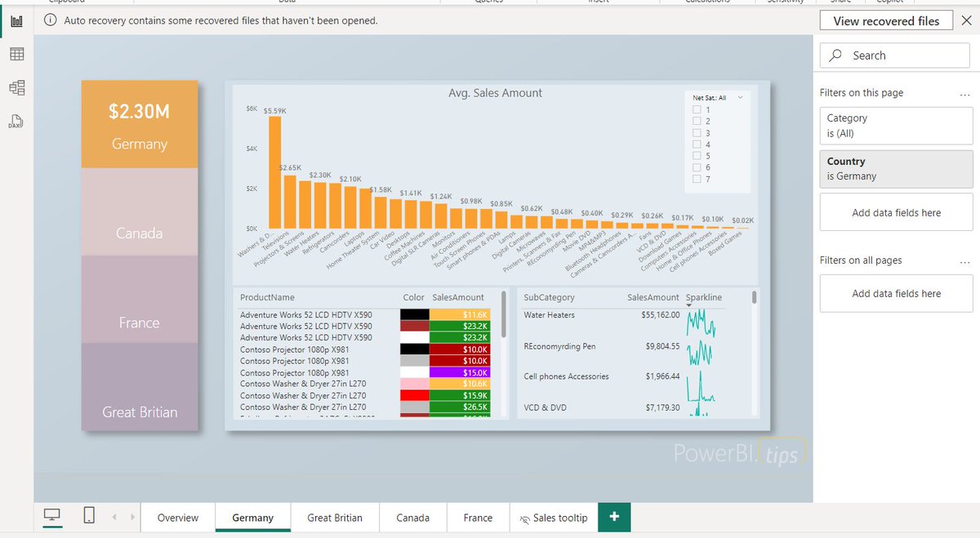The height and width of the screenshot is (538, 980).
Task: Open DAX query view icon
Action: coord(16,122)
